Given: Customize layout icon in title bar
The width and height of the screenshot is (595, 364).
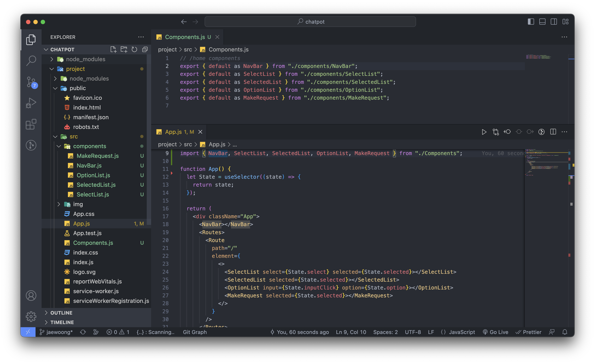Looking at the screenshot, I should pyautogui.click(x=565, y=22).
